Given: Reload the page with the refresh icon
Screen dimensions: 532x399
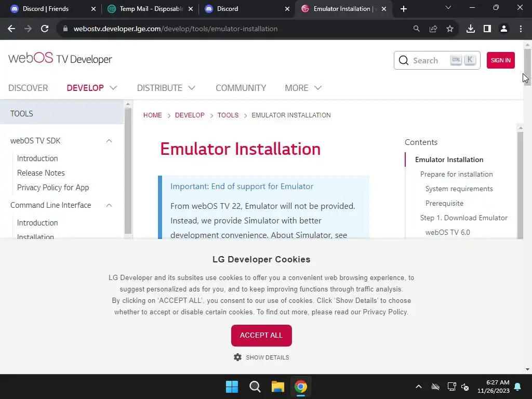Looking at the screenshot, I should pyautogui.click(x=45, y=29).
